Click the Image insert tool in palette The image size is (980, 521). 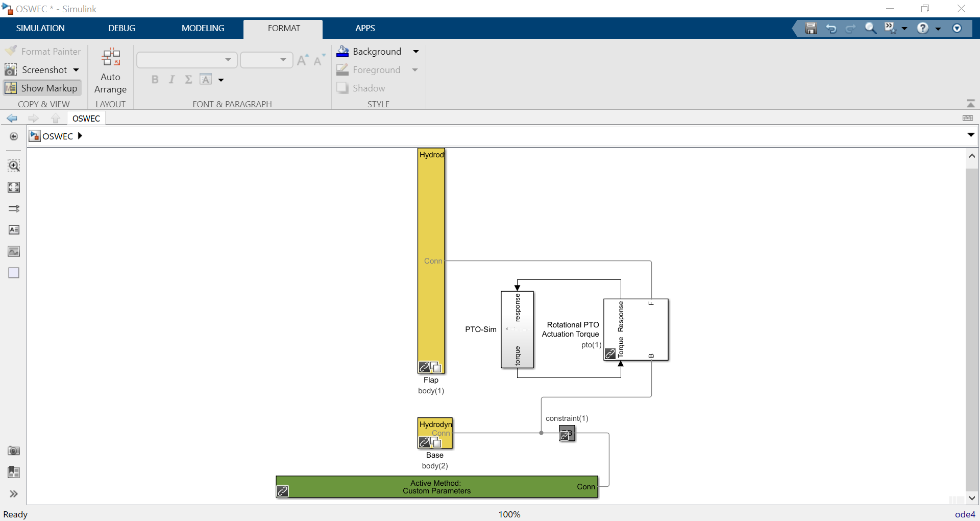coord(14,251)
